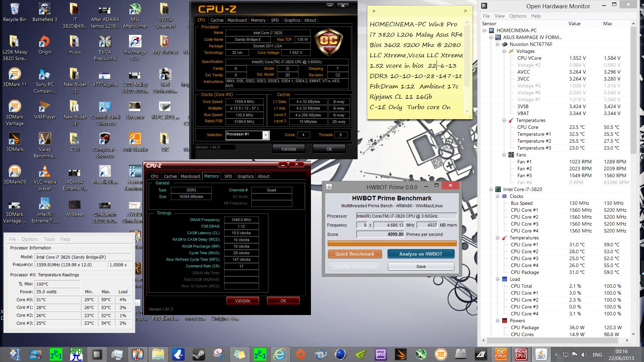
Task: Open Core Temp Tools menu
Action: (49, 239)
